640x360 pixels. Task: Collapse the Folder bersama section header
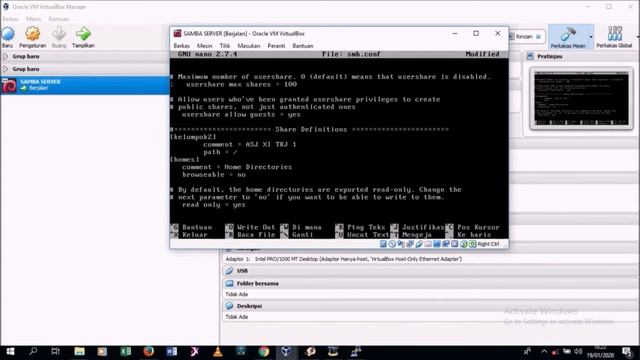click(x=431, y=283)
